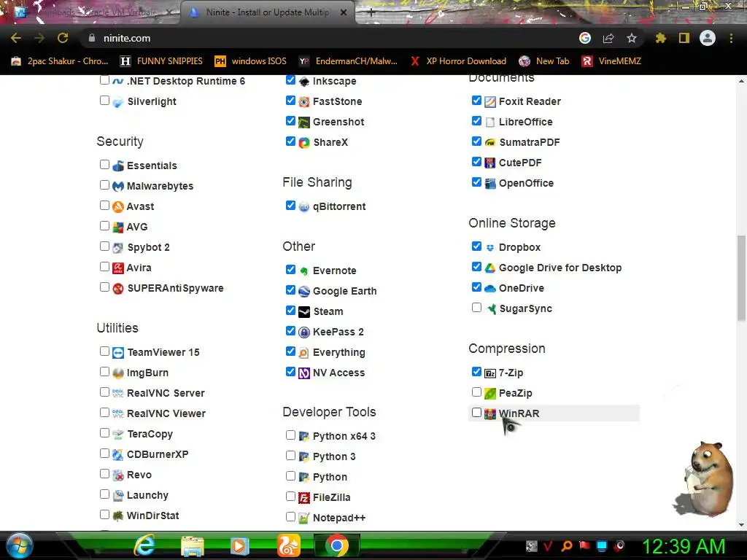Click the WinDirStat label
747x560 pixels.
pyautogui.click(x=152, y=516)
